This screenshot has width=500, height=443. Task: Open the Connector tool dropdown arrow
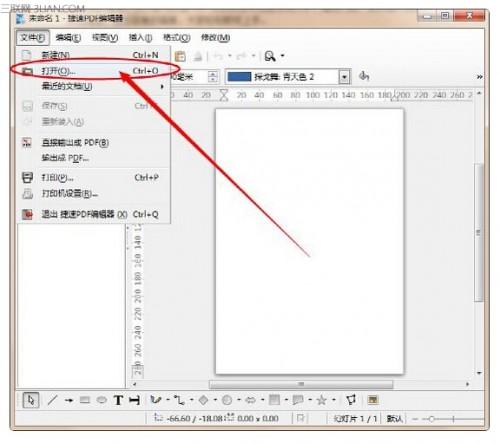192,400
